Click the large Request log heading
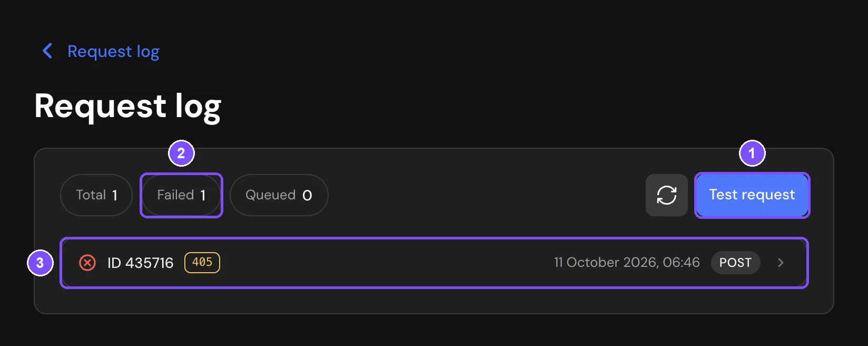This screenshot has width=868, height=346. pyautogui.click(x=128, y=107)
